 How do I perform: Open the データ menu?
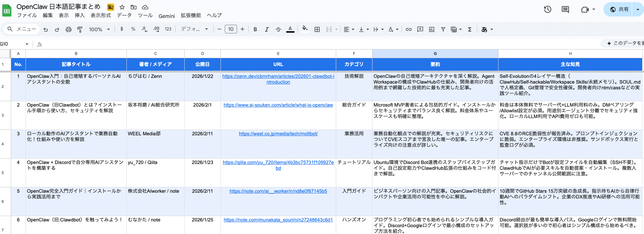(x=124, y=15)
